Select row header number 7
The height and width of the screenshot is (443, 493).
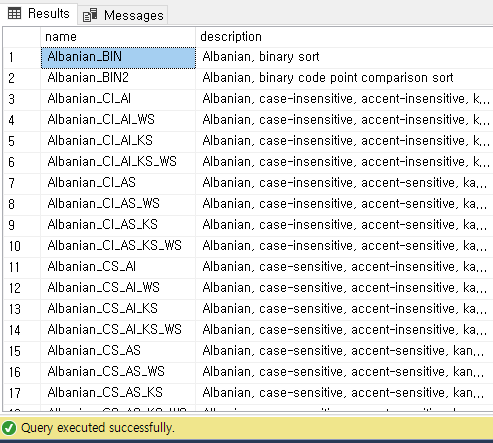(22, 183)
